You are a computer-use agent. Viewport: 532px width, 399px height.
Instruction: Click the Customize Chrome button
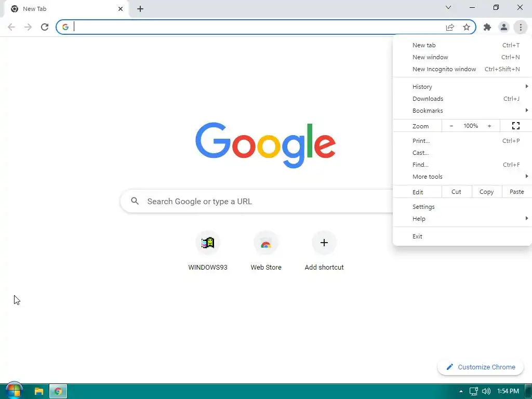(x=481, y=367)
